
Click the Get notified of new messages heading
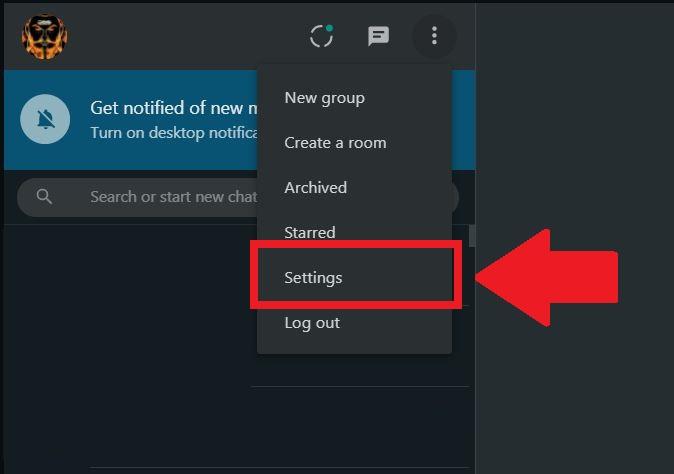(x=174, y=108)
